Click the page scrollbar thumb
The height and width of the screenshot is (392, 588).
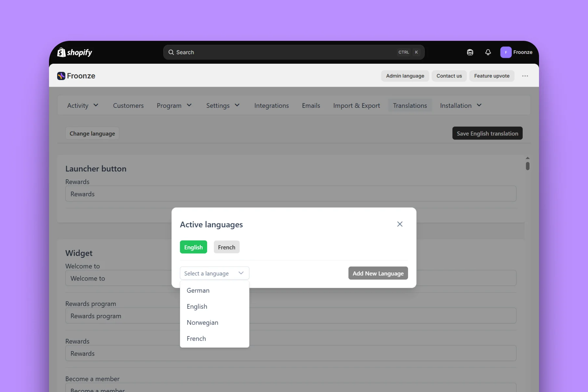pos(528,166)
